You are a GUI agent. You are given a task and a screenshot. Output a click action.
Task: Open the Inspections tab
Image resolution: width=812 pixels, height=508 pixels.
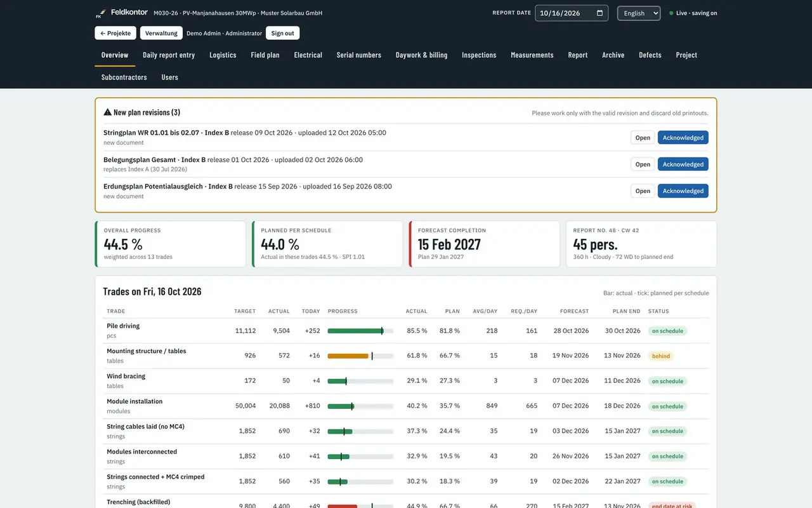coord(479,55)
